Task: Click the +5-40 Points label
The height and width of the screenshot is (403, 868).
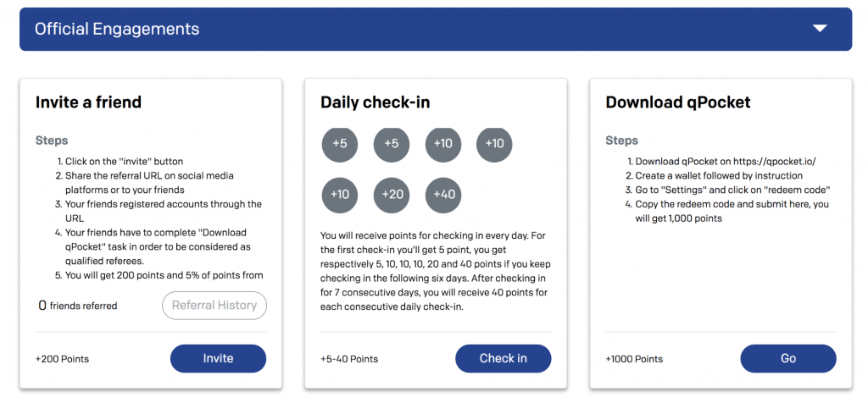Action: click(x=349, y=359)
